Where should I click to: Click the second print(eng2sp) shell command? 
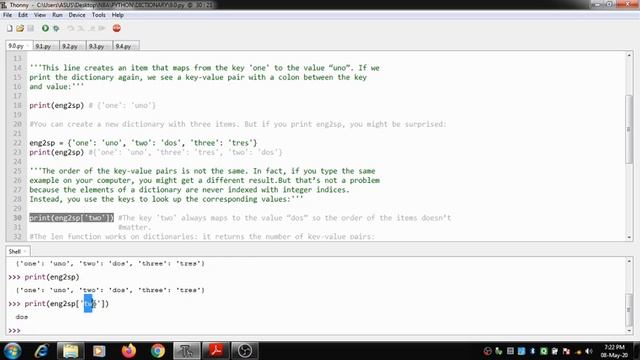52,277
